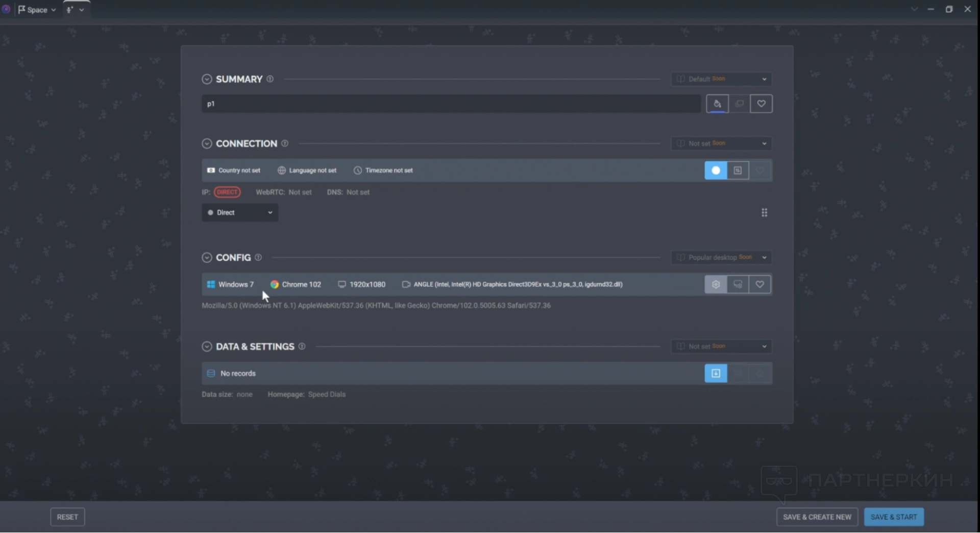The width and height of the screenshot is (980, 533).
Task: Click the DNS Not set value
Action: (358, 192)
